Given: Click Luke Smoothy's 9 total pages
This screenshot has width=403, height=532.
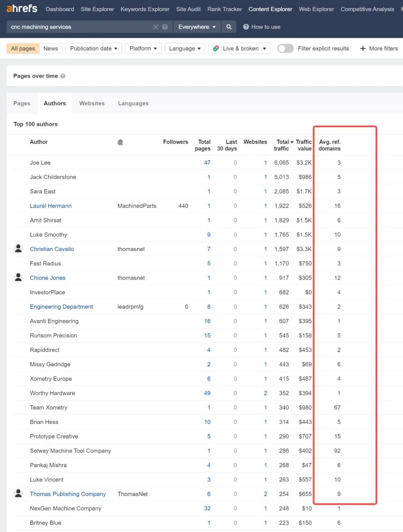Looking at the screenshot, I should (x=209, y=234).
